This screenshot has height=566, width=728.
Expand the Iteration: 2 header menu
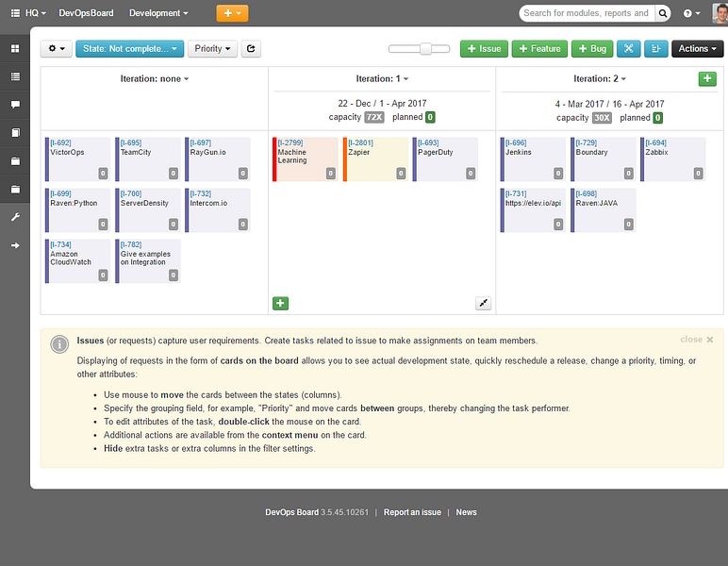[600, 79]
